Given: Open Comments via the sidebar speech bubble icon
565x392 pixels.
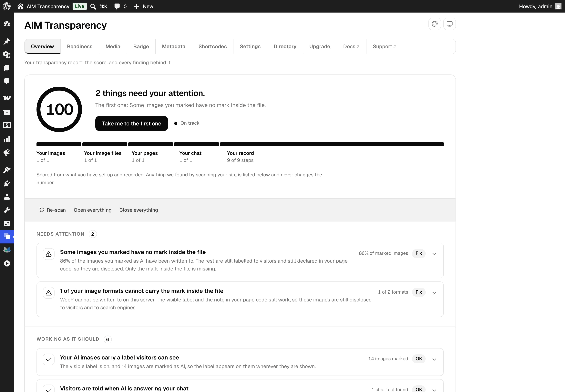Looking at the screenshot, I should 7,81.
